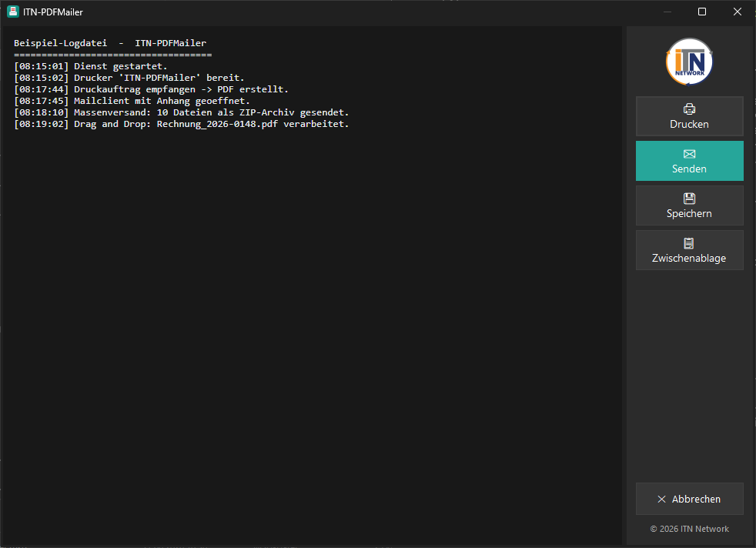
Task: Click the X icon beside Abbrechen
Action: [661, 500]
